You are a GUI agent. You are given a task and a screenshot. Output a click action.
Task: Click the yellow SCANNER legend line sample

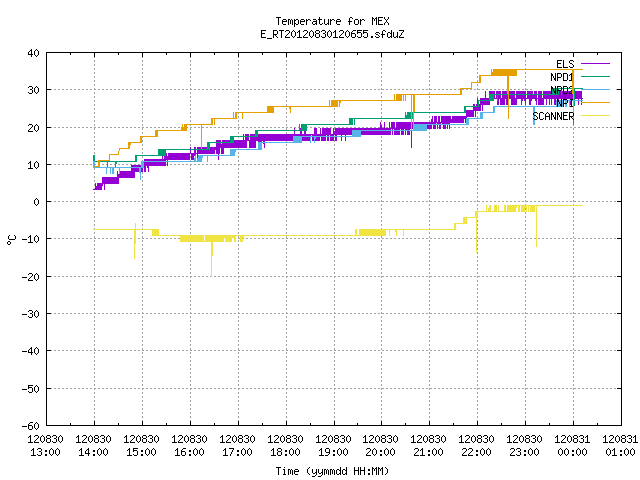tap(595, 116)
